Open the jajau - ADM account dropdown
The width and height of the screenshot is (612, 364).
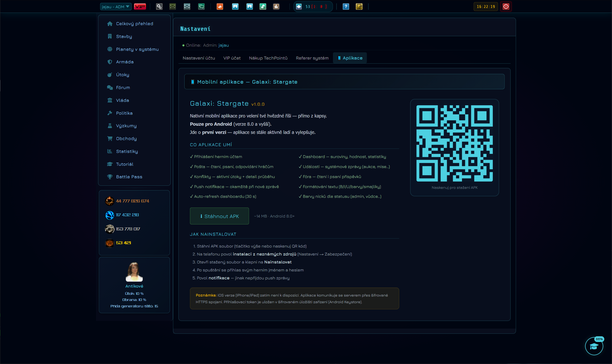pyautogui.click(x=116, y=7)
